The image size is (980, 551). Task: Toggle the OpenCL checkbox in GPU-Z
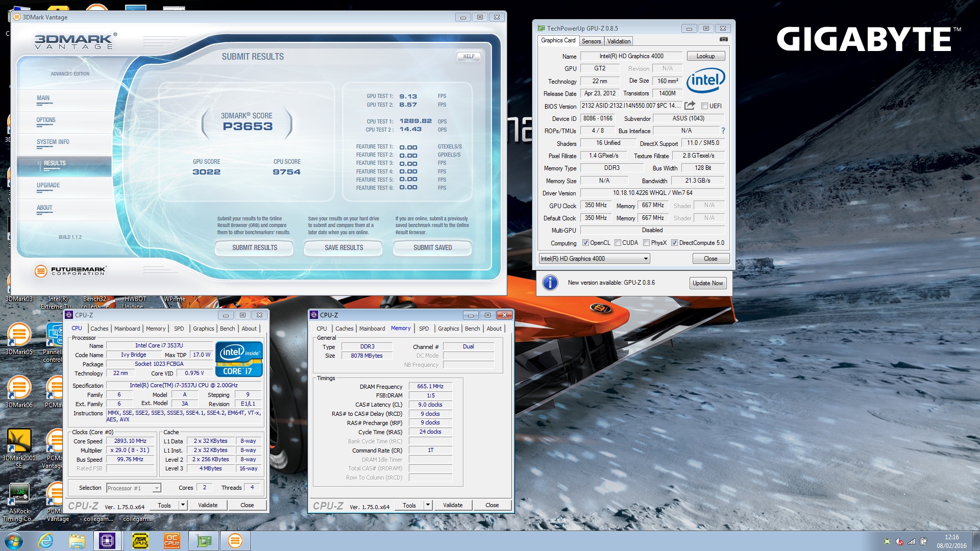click(585, 243)
